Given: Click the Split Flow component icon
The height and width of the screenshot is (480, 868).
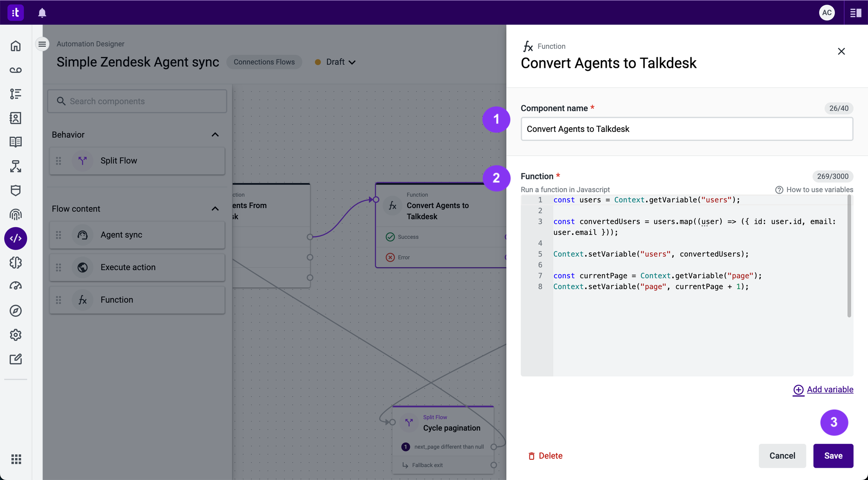Looking at the screenshot, I should (x=83, y=161).
